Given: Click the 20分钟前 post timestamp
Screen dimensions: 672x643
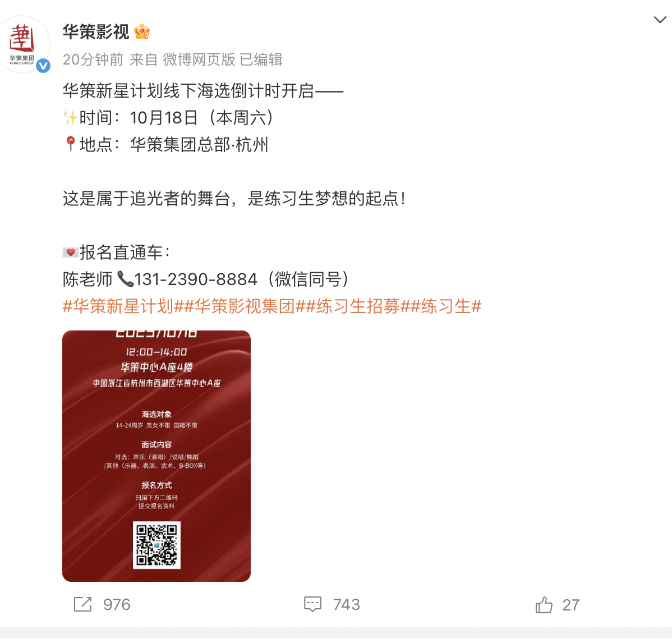Looking at the screenshot, I should [93, 59].
